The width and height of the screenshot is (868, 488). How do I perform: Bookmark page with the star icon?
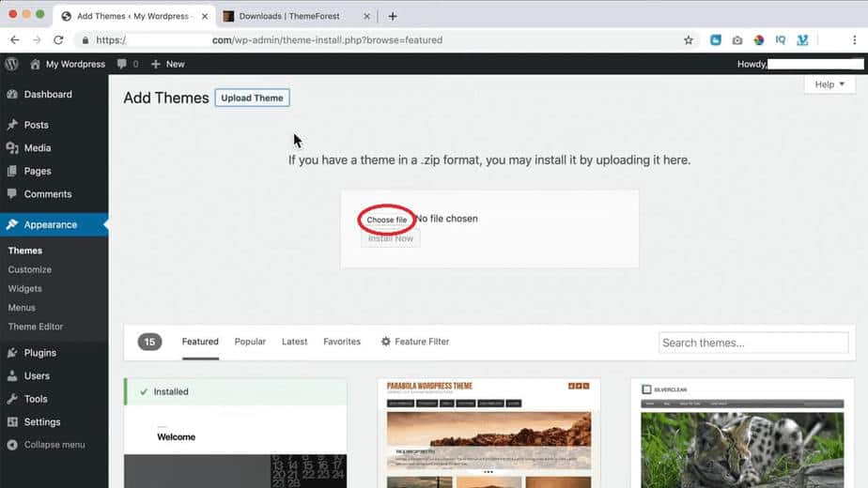(689, 40)
